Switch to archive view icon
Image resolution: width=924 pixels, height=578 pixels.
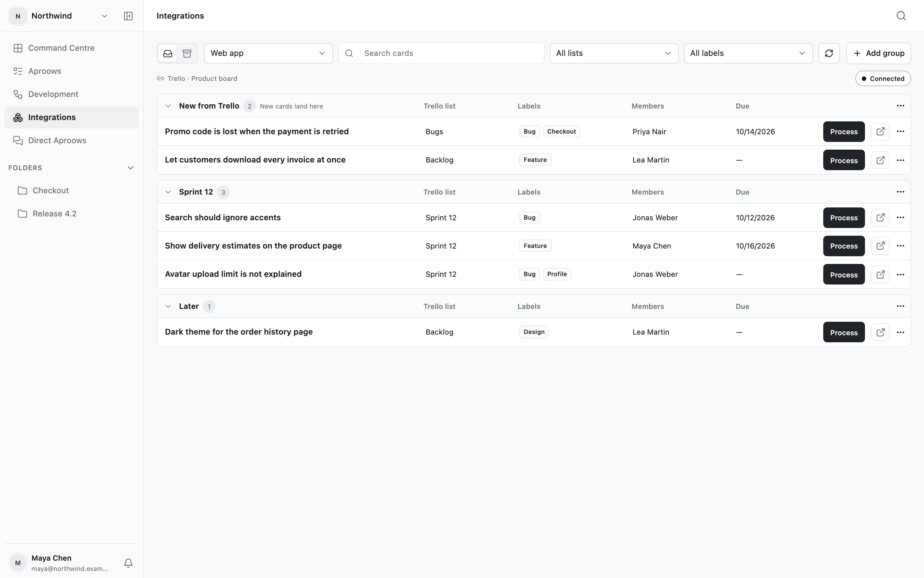click(x=187, y=53)
